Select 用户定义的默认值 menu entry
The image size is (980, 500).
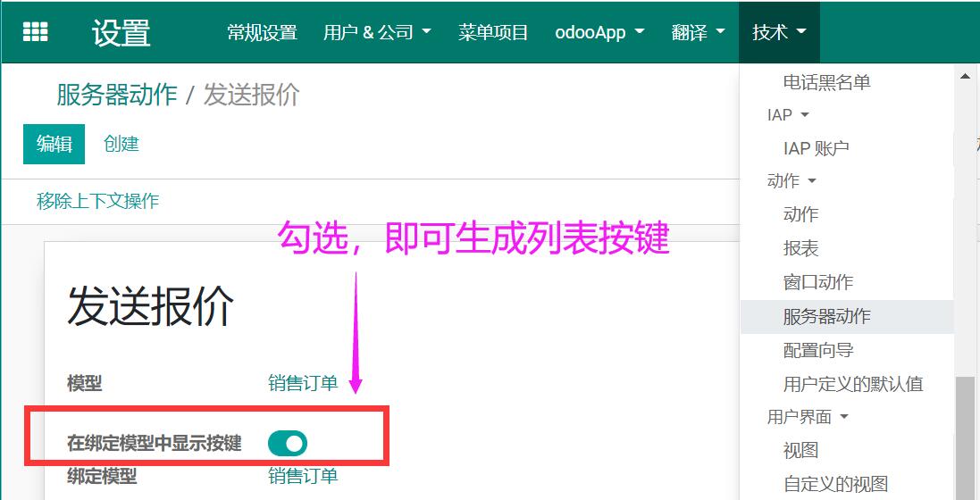point(853,384)
